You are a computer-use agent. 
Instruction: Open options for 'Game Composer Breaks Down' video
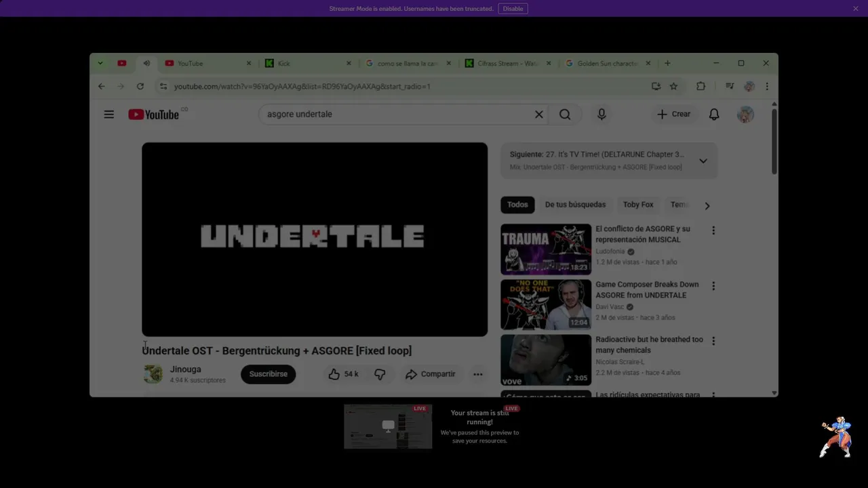click(x=713, y=286)
